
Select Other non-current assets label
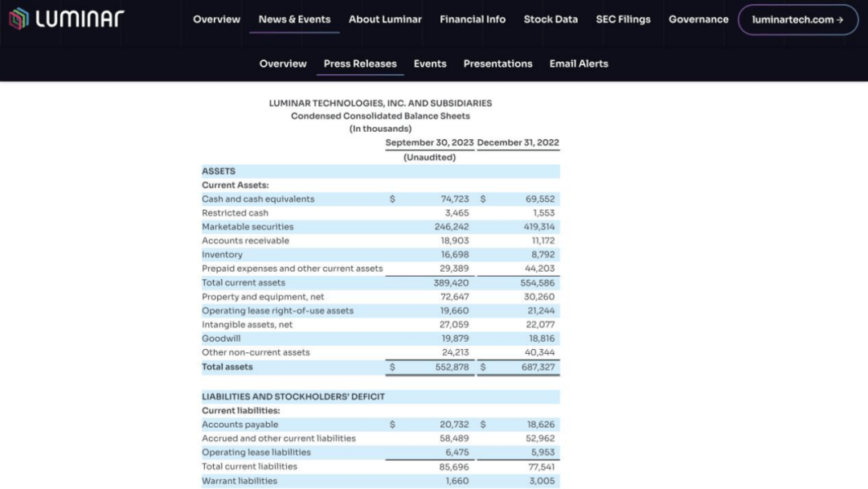click(256, 352)
